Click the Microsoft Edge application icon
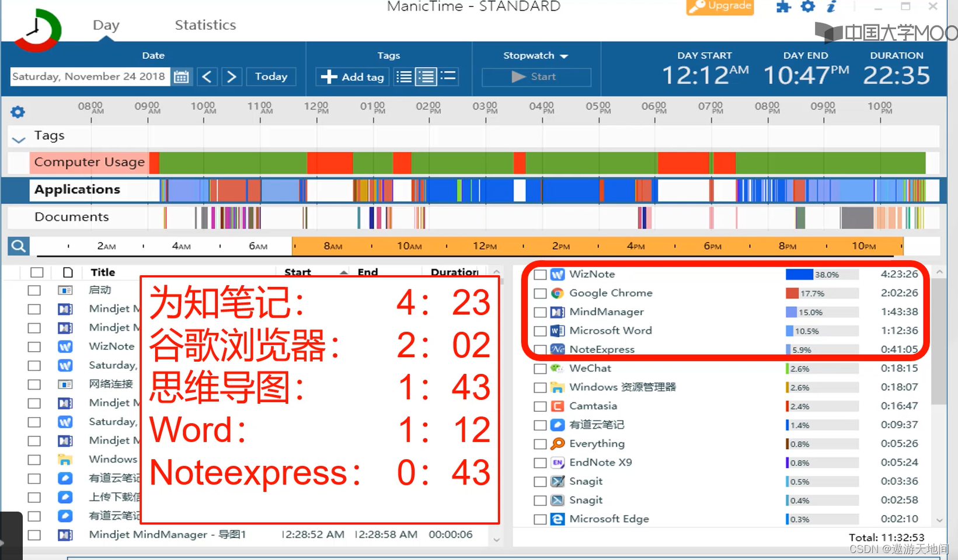 point(558,519)
